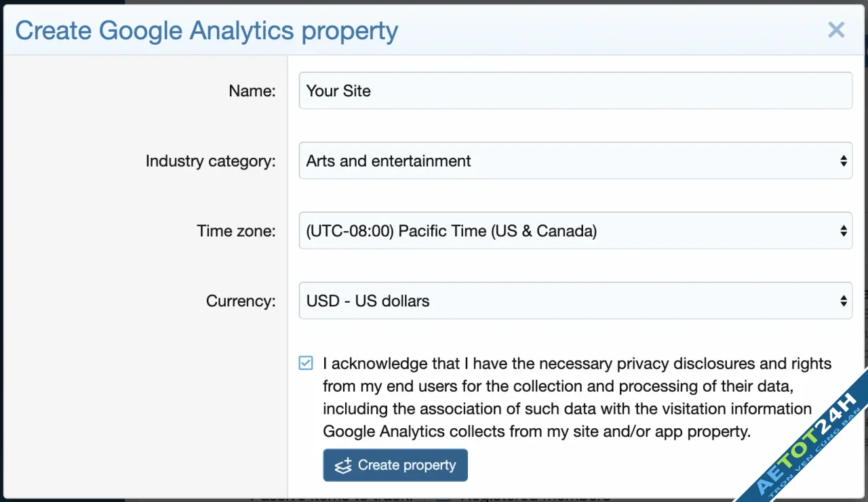
Task: Open the Time zone dropdown
Action: click(x=576, y=230)
